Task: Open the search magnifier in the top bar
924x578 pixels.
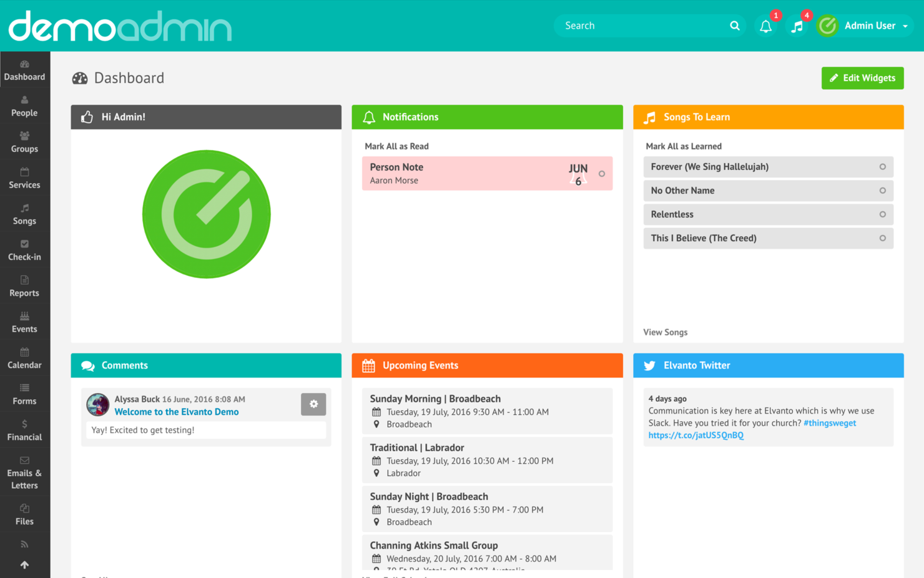Action: [x=734, y=26]
